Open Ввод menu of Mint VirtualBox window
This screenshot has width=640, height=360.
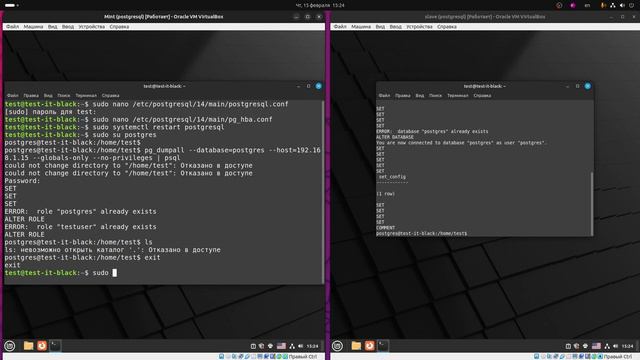[68, 27]
